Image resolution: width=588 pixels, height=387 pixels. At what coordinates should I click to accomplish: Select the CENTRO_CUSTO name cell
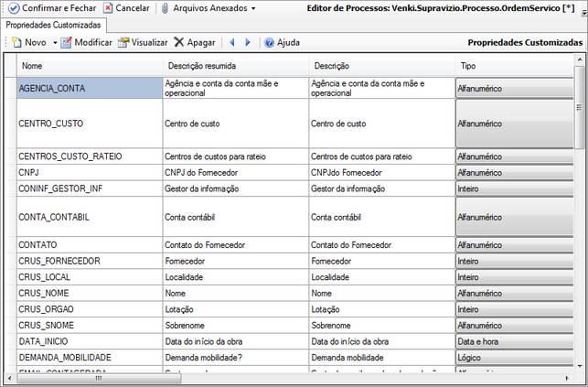coord(90,124)
